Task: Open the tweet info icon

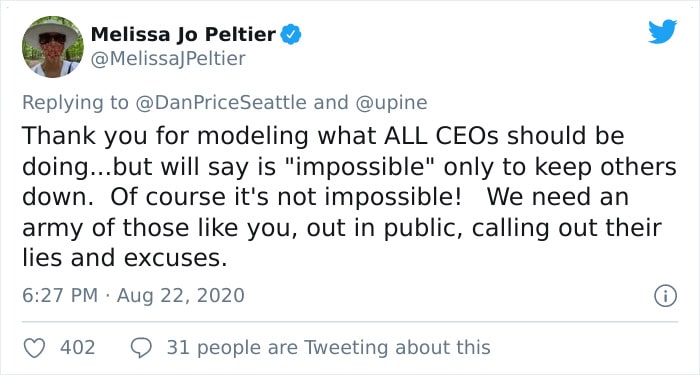Action: [x=666, y=296]
